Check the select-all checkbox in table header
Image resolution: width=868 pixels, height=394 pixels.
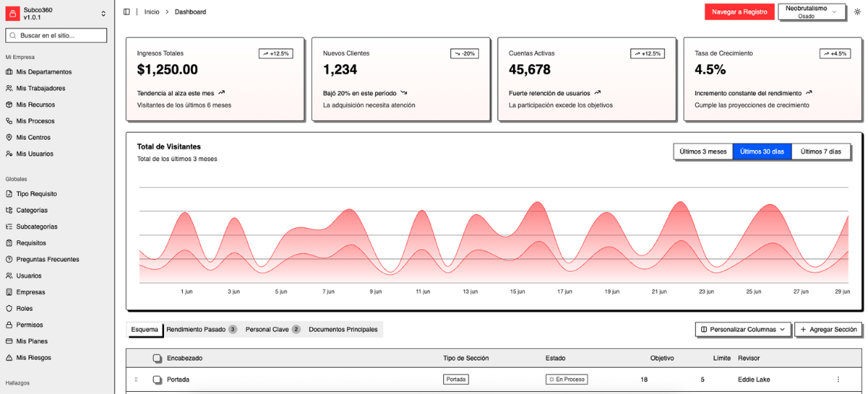[157, 358]
